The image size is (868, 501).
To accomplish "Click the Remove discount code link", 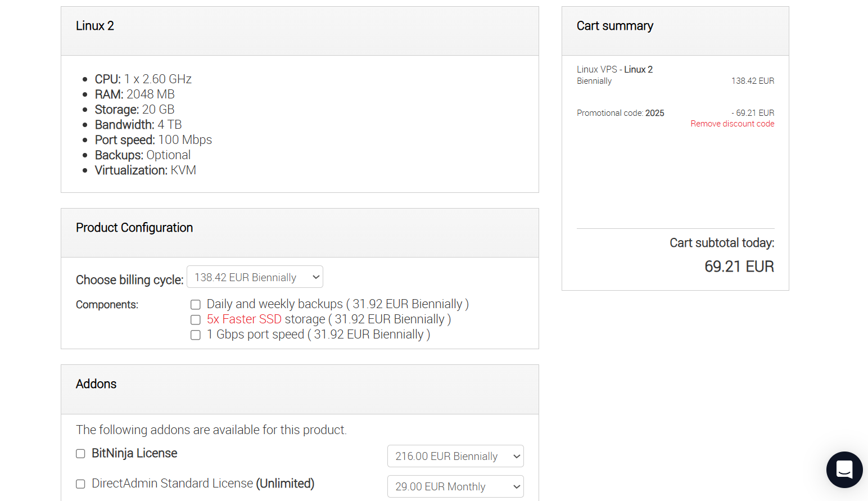I will click(733, 124).
